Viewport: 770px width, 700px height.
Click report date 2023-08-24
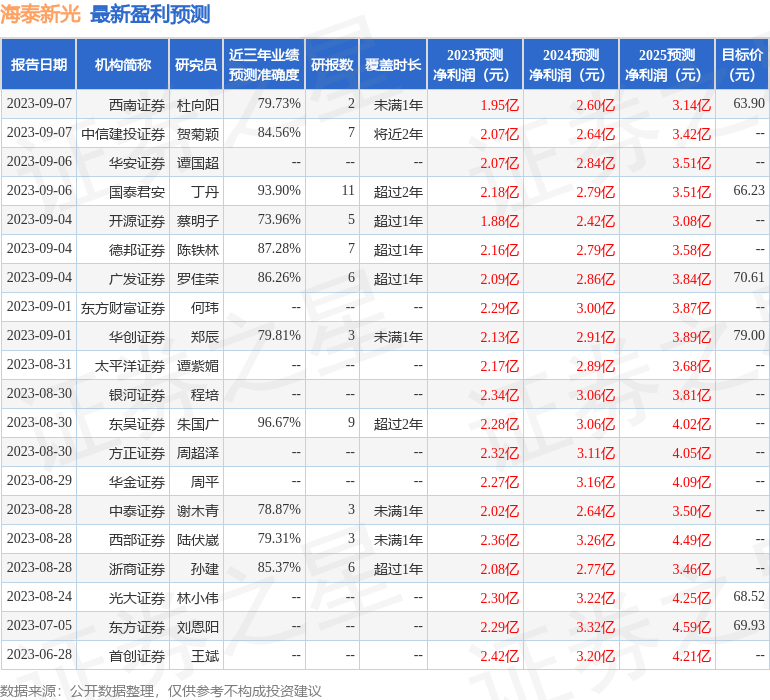point(39,596)
